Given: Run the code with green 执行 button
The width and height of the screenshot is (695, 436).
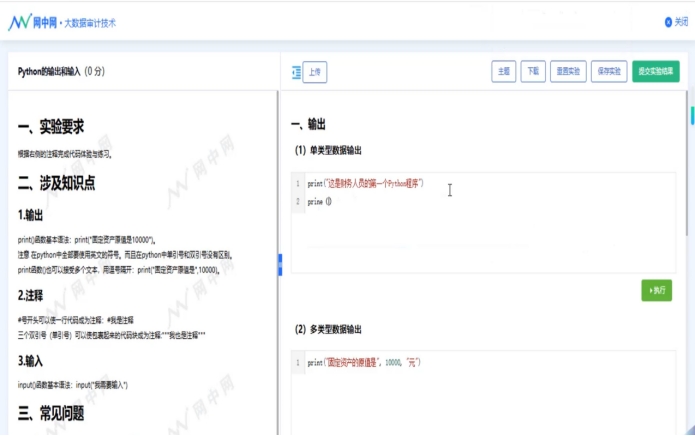Looking at the screenshot, I should pos(656,290).
